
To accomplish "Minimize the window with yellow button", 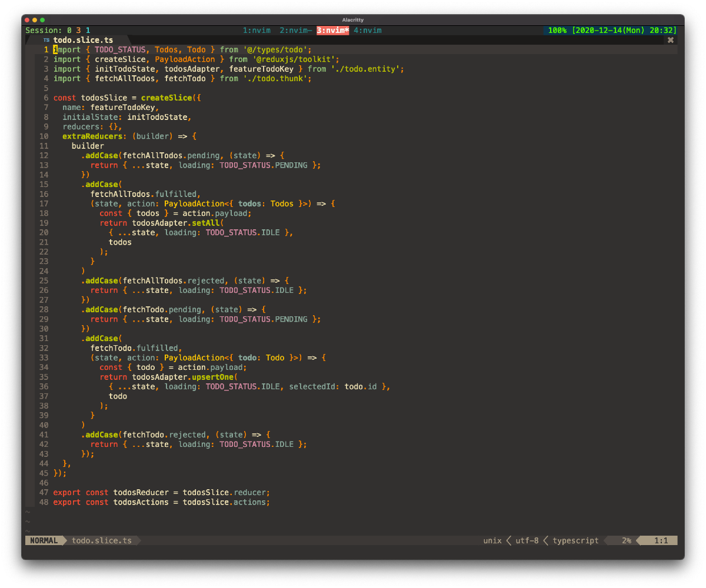I will click(35, 20).
